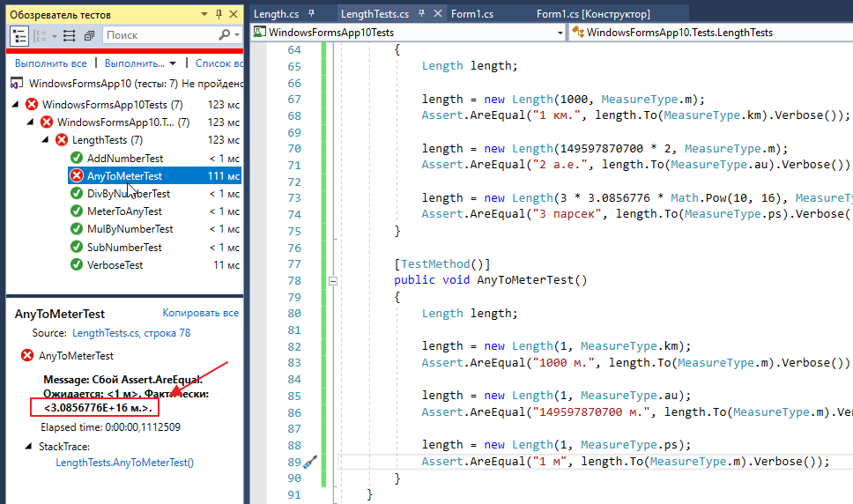Click the magnifier icon in the search box
Viewport: 853px width, 504px height.
point(224,35)
